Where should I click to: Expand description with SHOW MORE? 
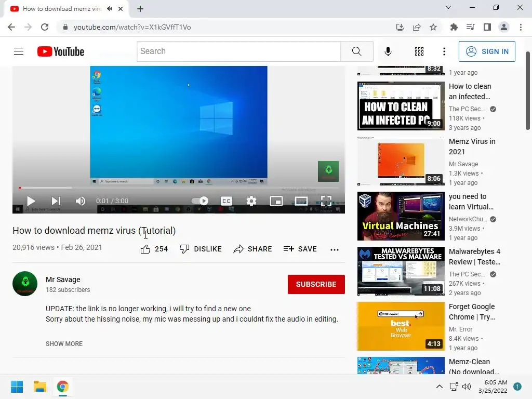(64, 344)
